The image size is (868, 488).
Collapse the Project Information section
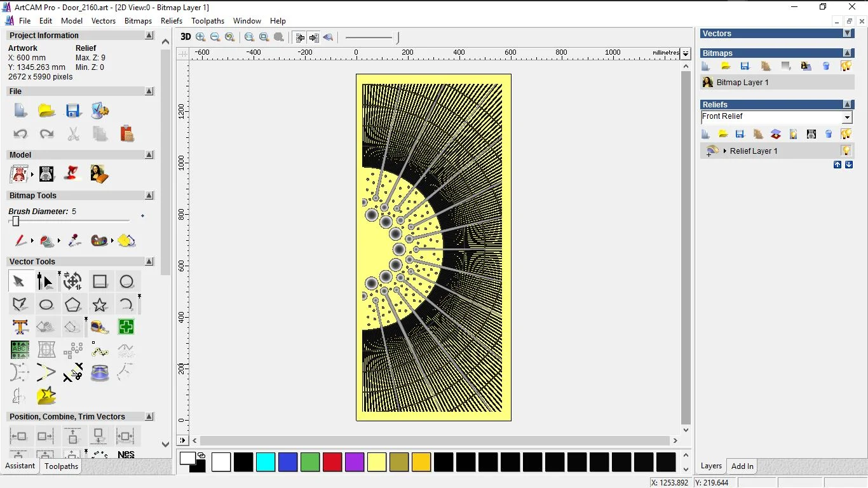pos(149,36)
